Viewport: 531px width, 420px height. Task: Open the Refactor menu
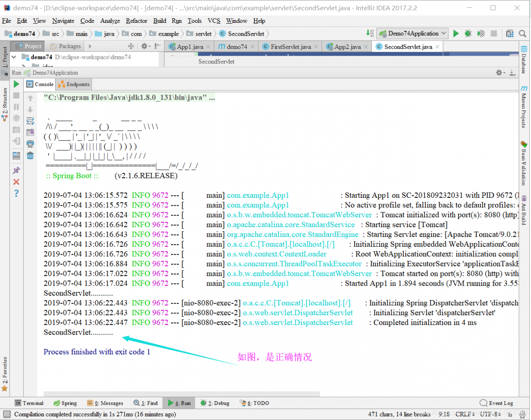[x=136, y=21]
